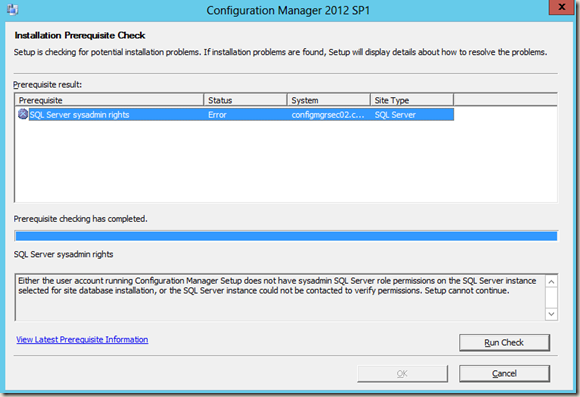580x397 pixels.
Task: Click the Run Check button
Action: point(504,343)
